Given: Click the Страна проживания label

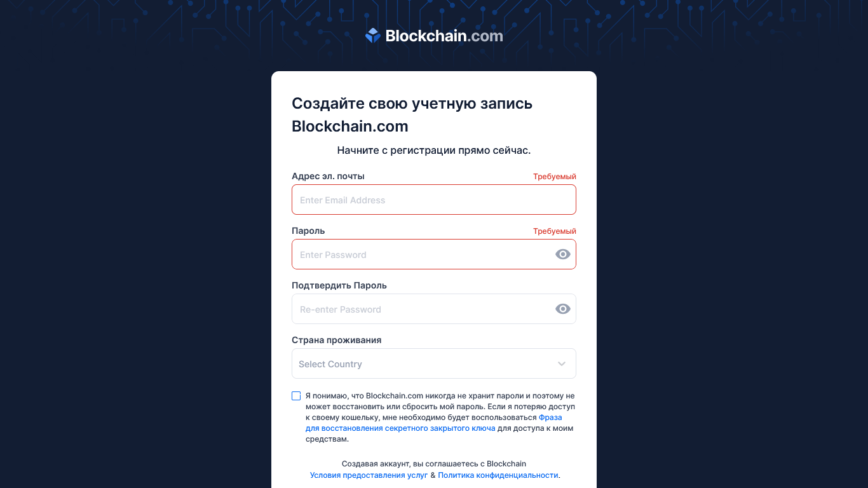Looking at the screenshot, I should 337,340.
